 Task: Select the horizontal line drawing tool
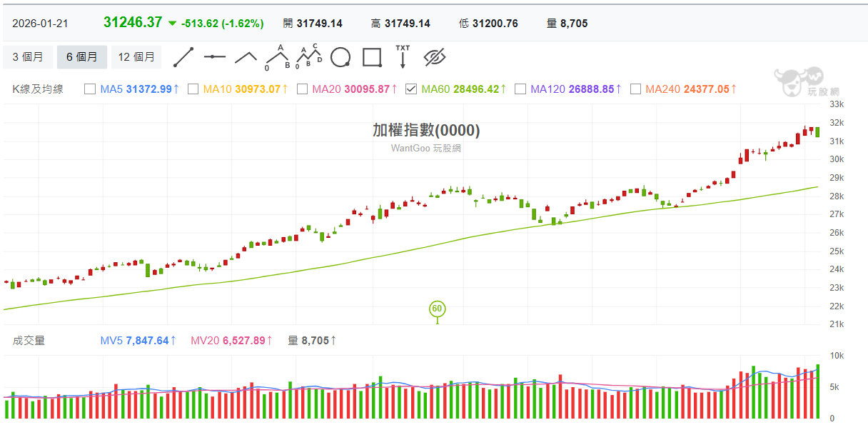pos(214,57)
